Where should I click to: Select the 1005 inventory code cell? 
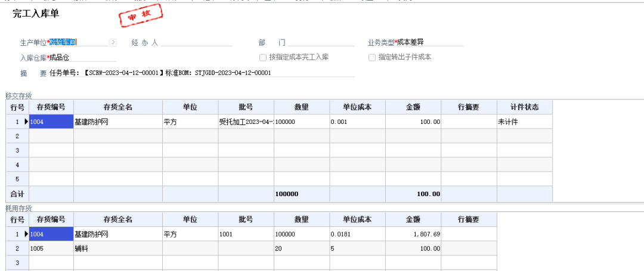51,249
